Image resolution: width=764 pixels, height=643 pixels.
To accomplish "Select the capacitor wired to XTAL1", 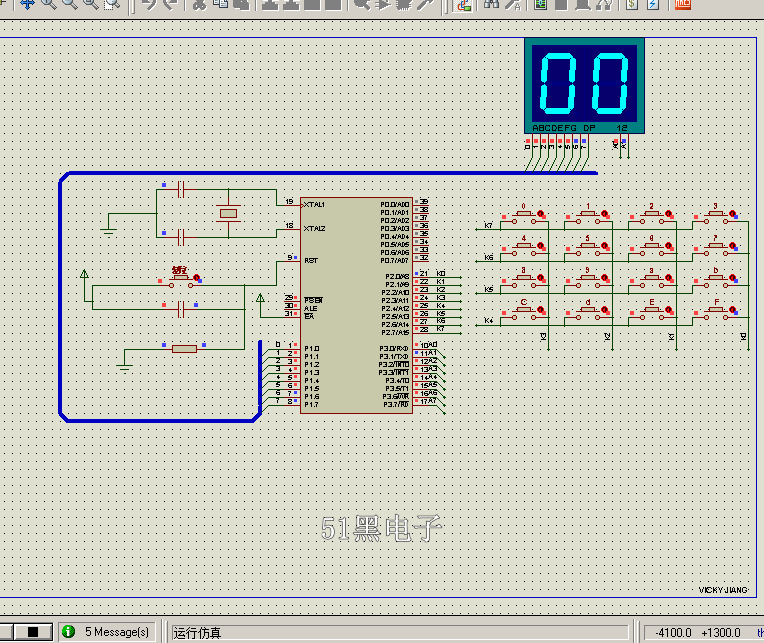I will coord(181,189).
